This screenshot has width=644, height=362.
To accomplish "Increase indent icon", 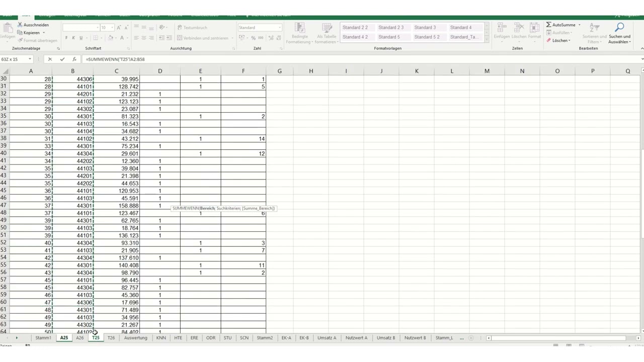I will [169, 38].
